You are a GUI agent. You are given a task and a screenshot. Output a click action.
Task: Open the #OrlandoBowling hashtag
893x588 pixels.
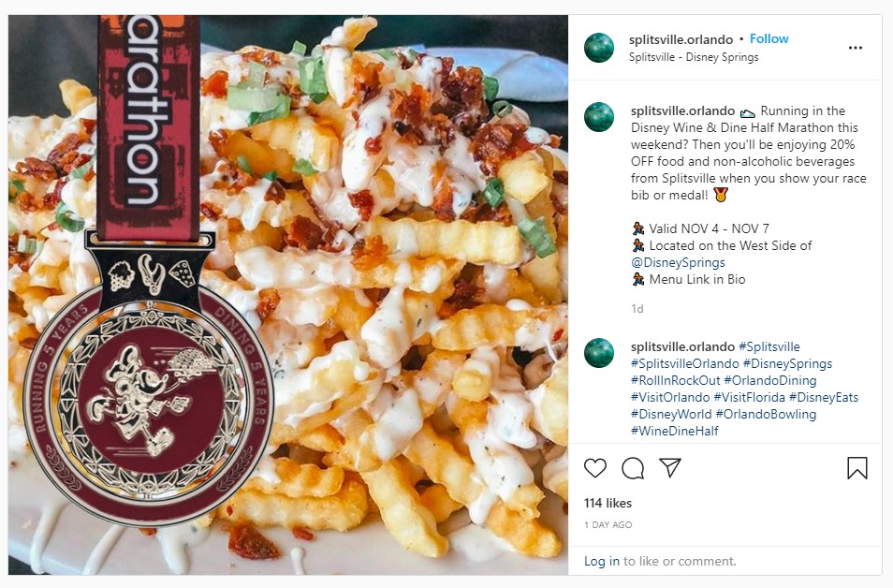click(x=766, y=414)
